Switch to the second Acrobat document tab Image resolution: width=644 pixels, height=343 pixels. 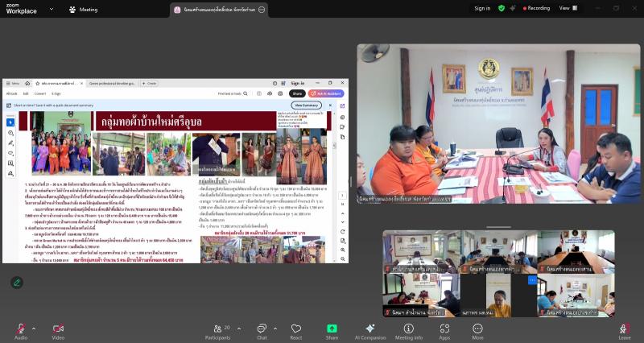112,84
